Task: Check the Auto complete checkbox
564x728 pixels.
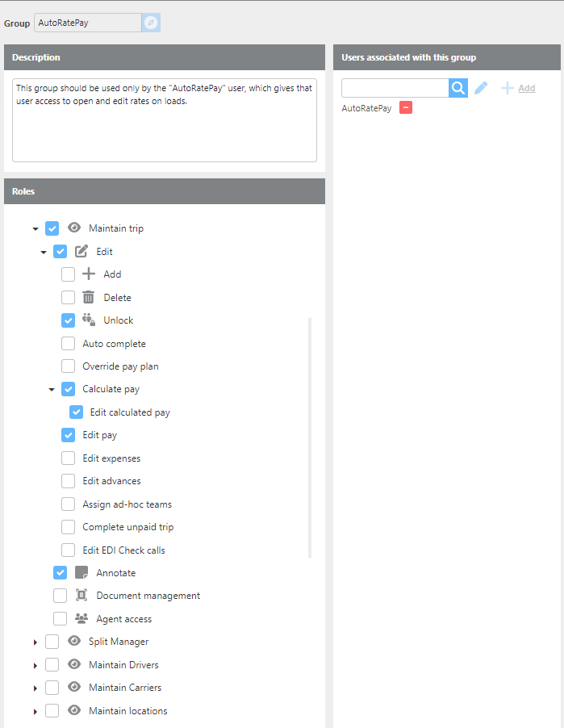Action: tap(69, 344)
